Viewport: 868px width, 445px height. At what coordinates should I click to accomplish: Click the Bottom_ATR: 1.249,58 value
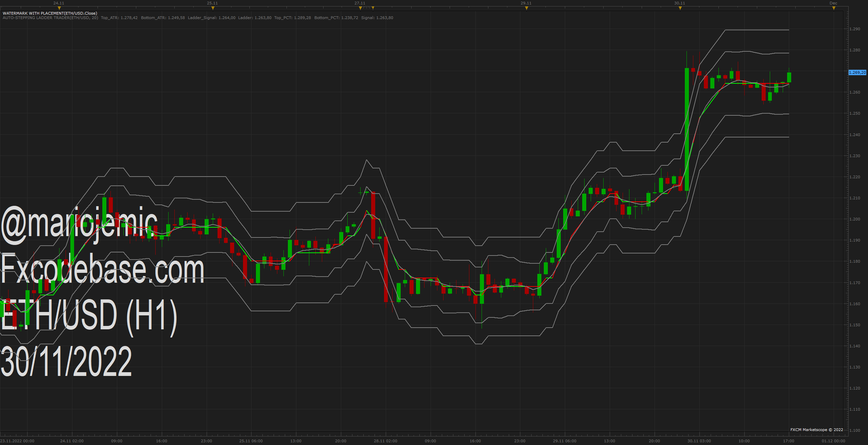pos(163,18)
